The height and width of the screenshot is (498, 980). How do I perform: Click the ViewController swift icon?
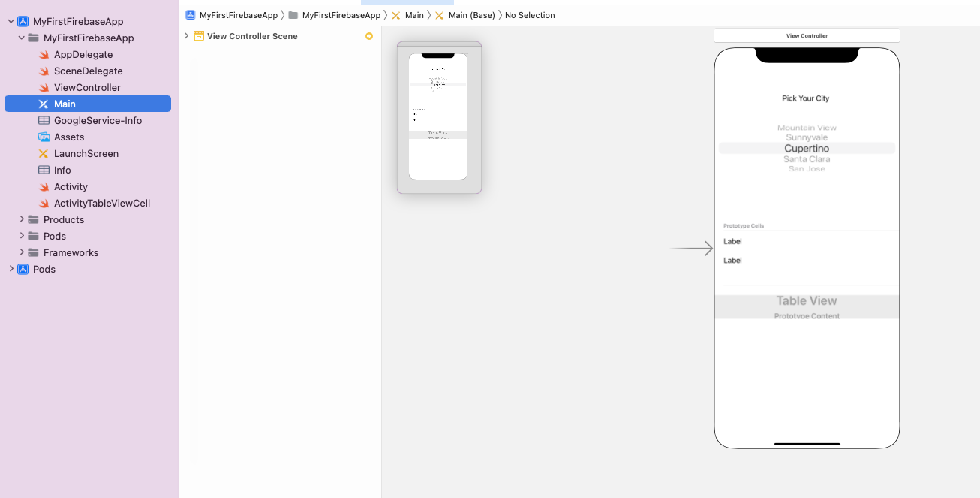(x=44, y=88)
